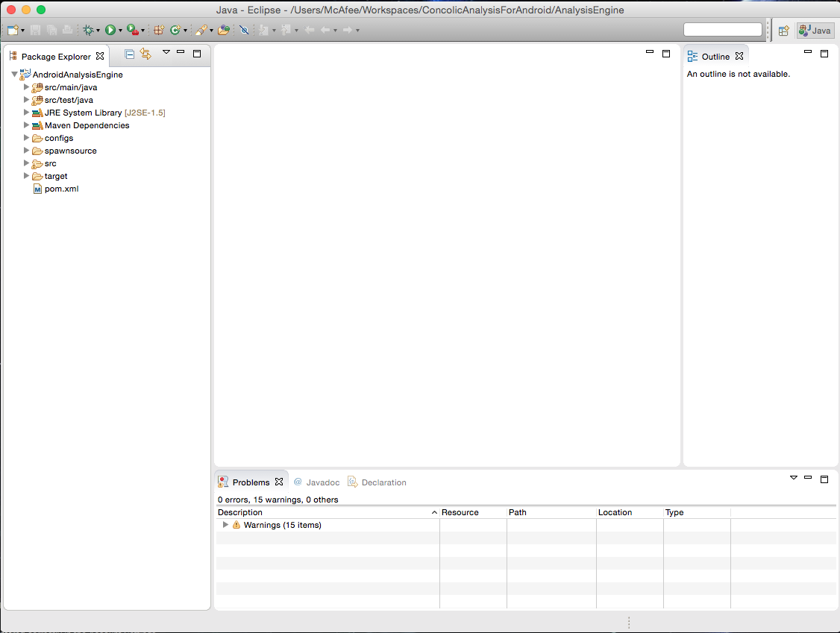Expand the Maven Dependencies node
Screen dimensions: 840x633
pyautogui.click(x=25, y=125)
